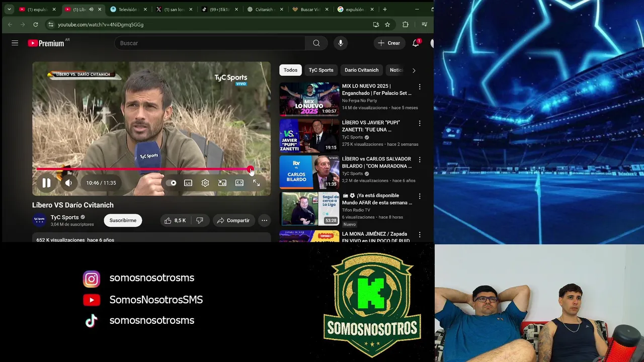Open the Crear menu
The image size is (644, 362).
tap(389, 43)
